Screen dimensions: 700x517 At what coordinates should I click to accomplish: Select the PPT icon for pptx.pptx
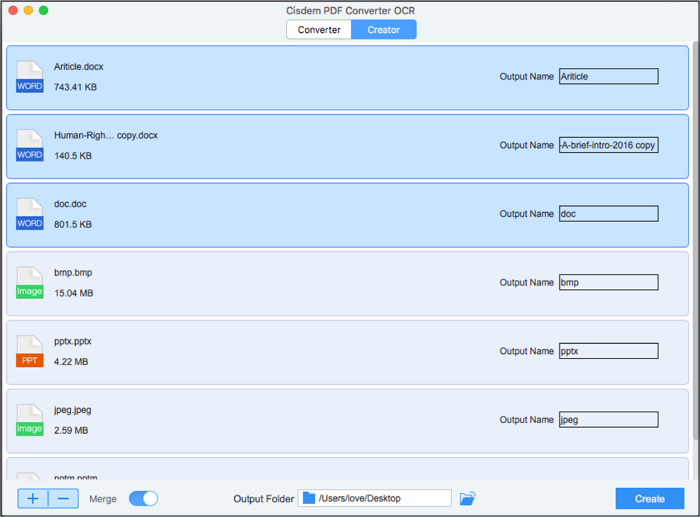(30, 351)
